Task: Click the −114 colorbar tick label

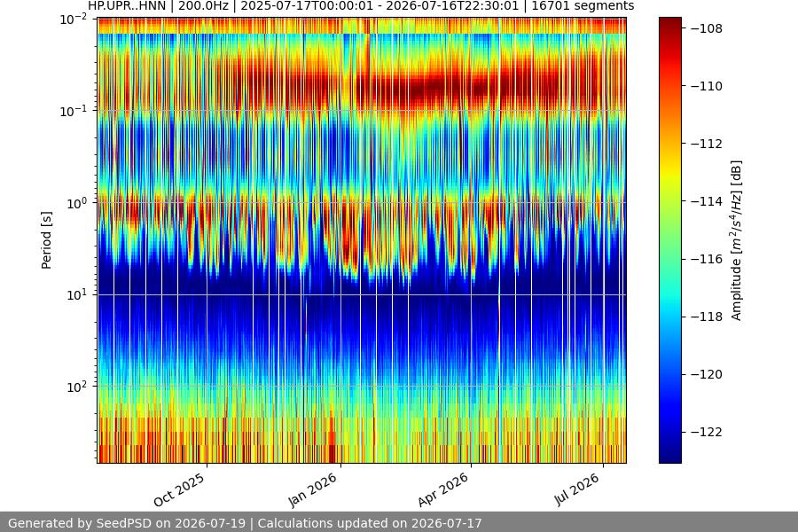Action: (707, 201)
